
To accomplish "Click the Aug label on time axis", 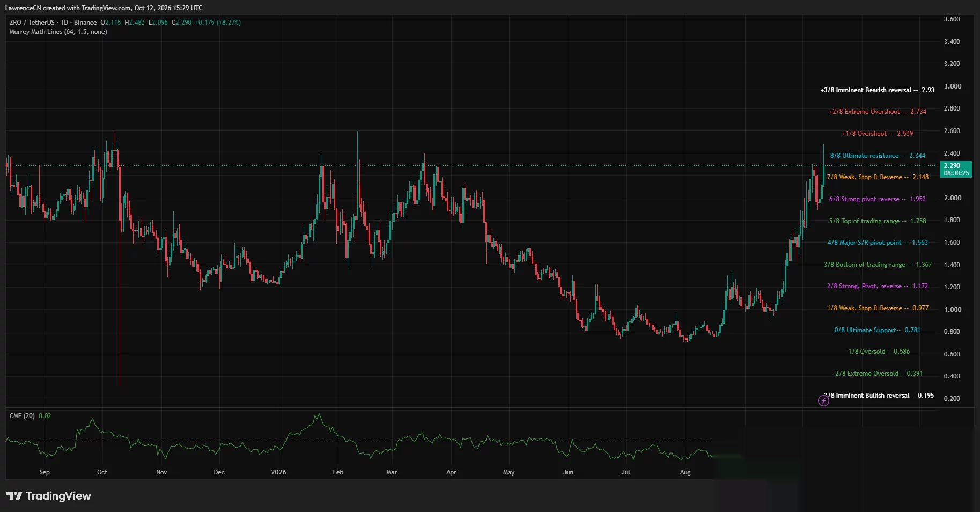I will click(685, 472).
